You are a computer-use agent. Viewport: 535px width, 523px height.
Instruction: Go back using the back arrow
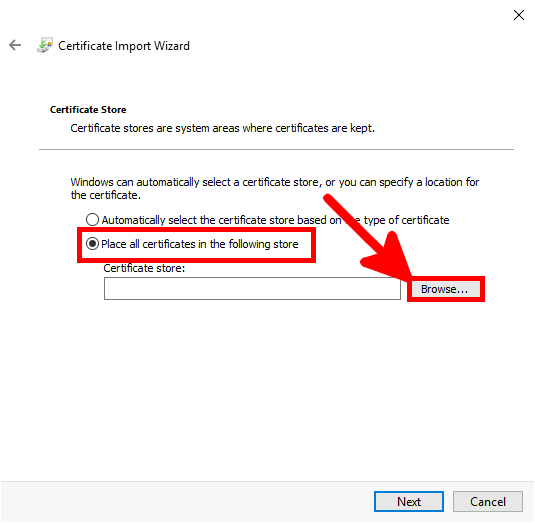[x=15, y=45]
